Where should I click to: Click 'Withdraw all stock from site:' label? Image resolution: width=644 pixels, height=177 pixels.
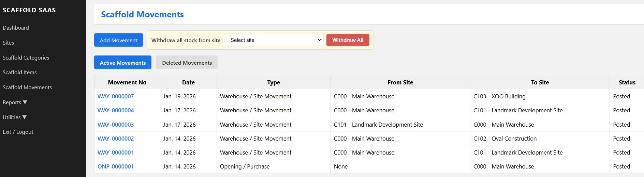click(187, 40)
